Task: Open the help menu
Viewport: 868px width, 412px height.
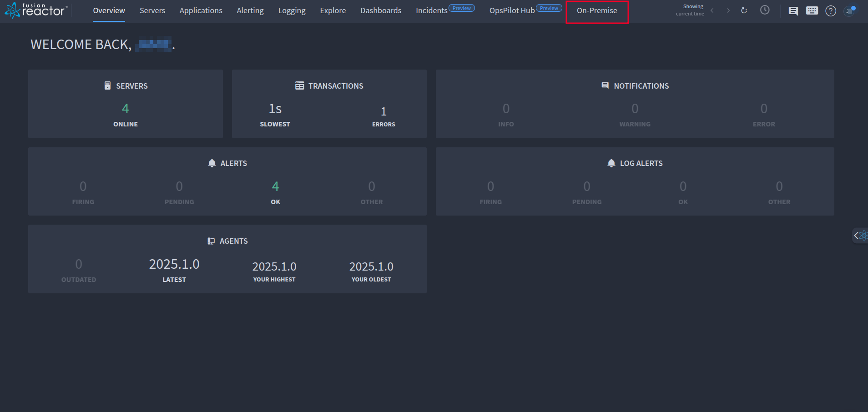Action: point(831,10)
